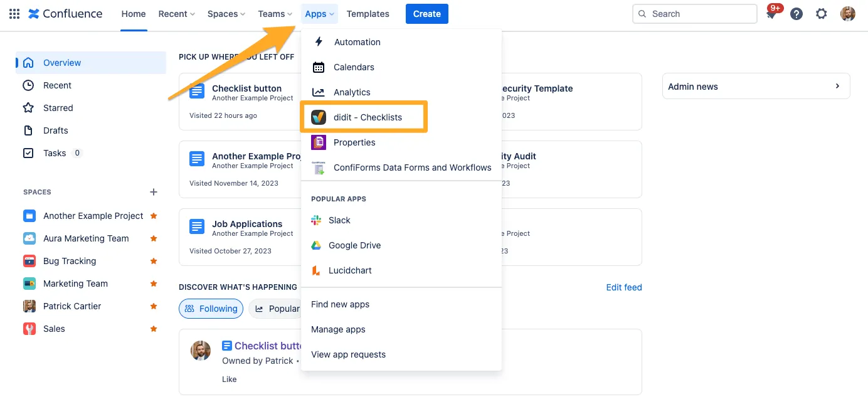
Task: Open Recent in the left sidebar
Action: [91, 85]
